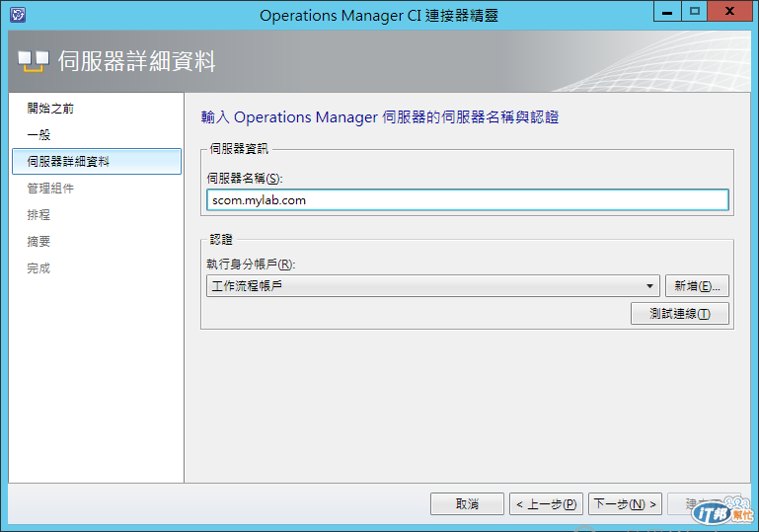Click the 新增(E)... button

[697, 286]
